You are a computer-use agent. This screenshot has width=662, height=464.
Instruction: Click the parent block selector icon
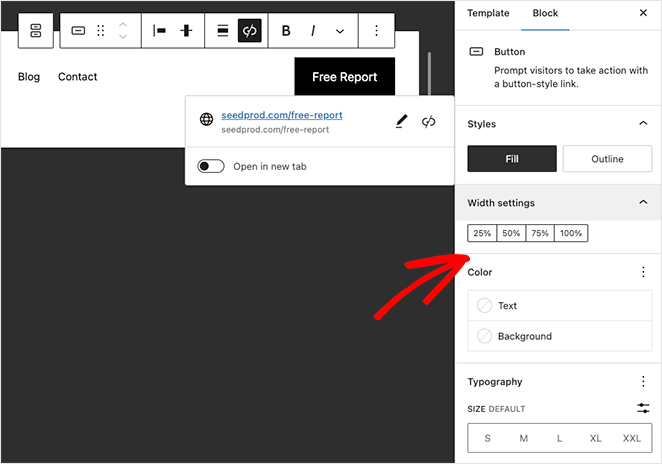coord(35,31)
